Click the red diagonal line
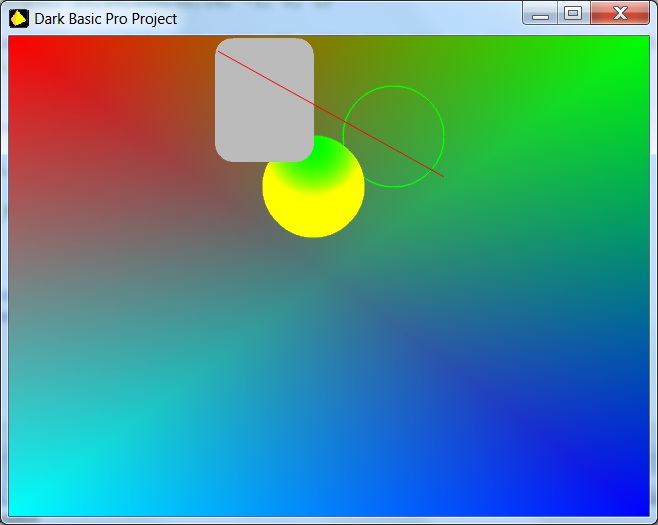 [330, 114]
